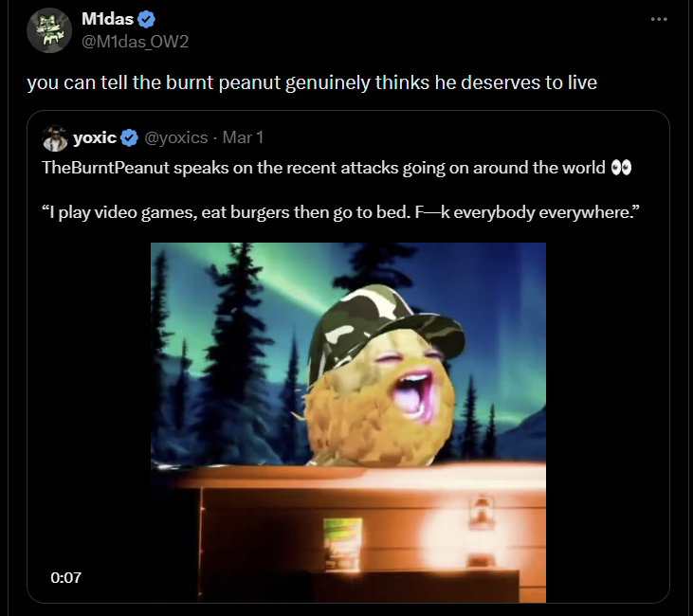Click the Mar 1 timestamp
693x616 pixels.
pyautogui.click(x=243, y=138)
